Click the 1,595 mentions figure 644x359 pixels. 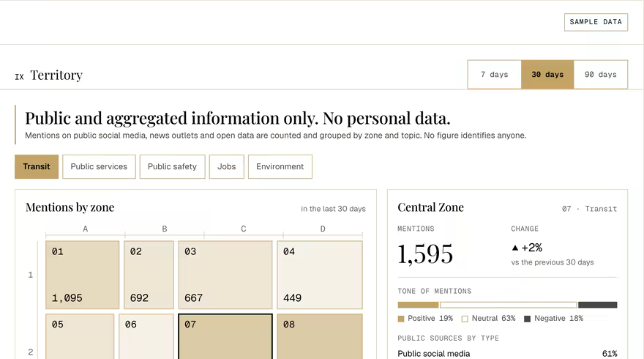point(425,253)
